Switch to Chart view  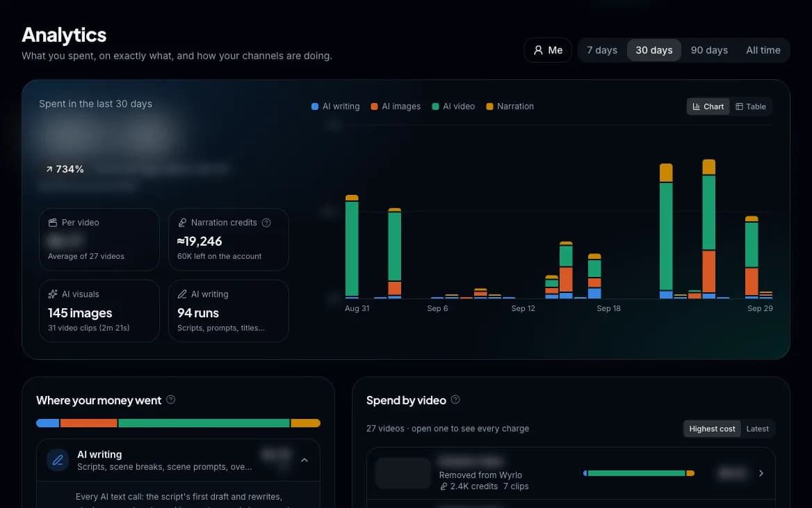(708, 106)
